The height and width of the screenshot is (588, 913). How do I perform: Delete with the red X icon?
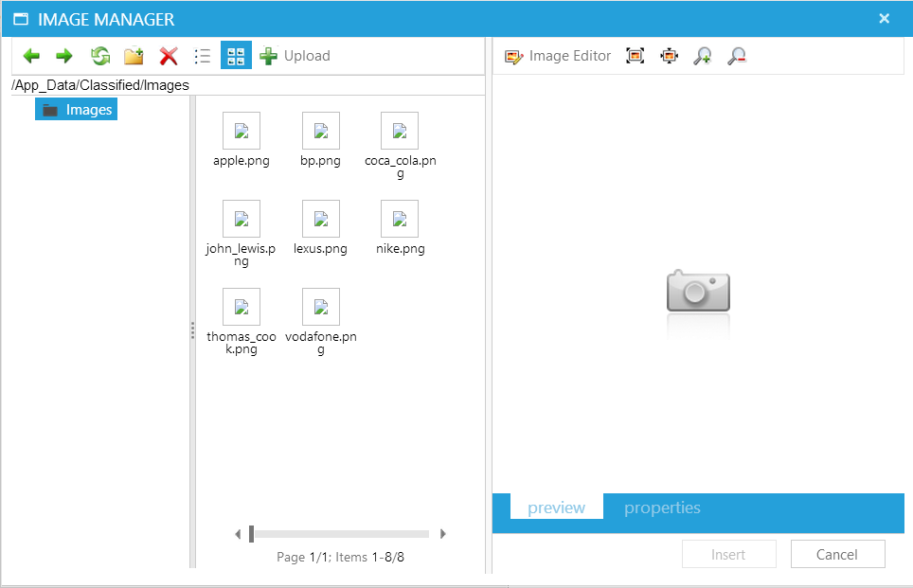click(169, 56)
